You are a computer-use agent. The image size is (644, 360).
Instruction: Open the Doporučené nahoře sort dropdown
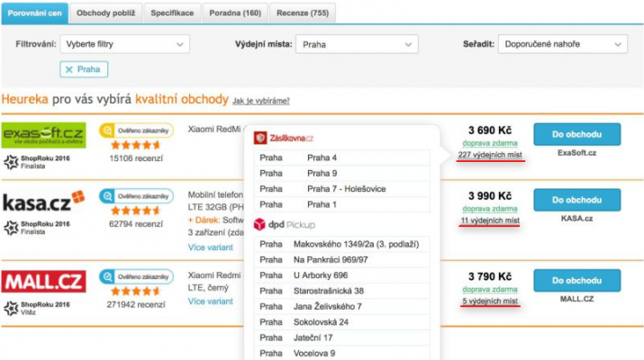pyautogui.click(x=563, y=44)
